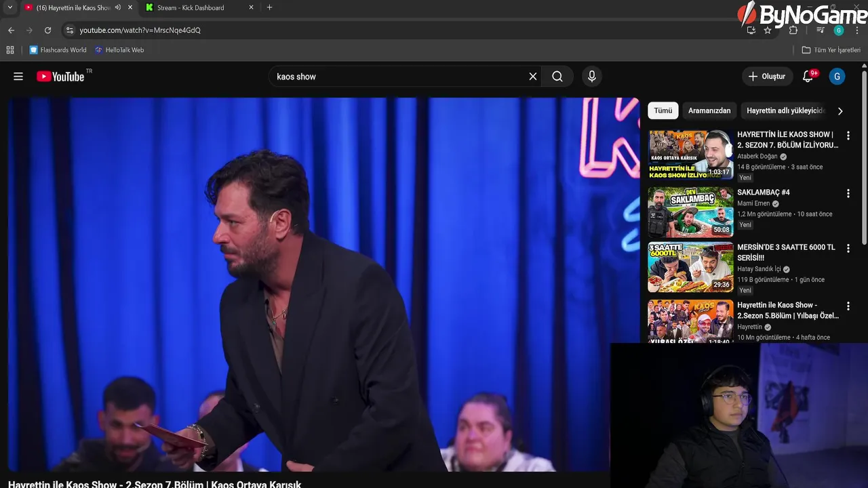The height and width of the screenshot is (488, 868).
Task: Expand the tab search dropdown arrow
Action: (9, 7)
